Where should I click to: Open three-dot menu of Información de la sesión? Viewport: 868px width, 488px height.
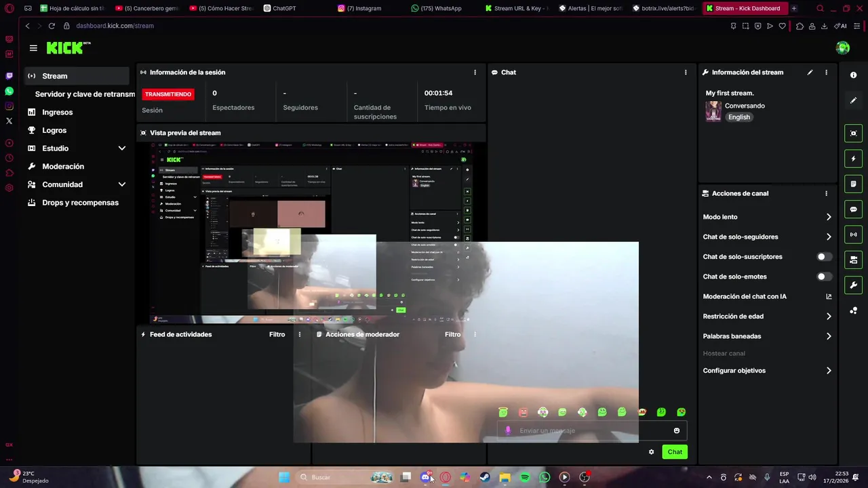(x=475, y=73)
